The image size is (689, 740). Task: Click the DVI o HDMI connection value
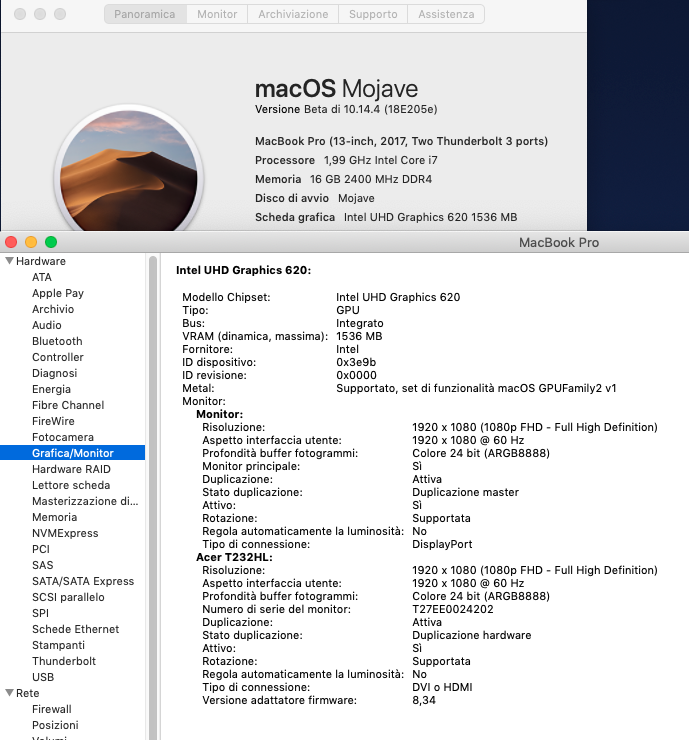pos(442,687)
